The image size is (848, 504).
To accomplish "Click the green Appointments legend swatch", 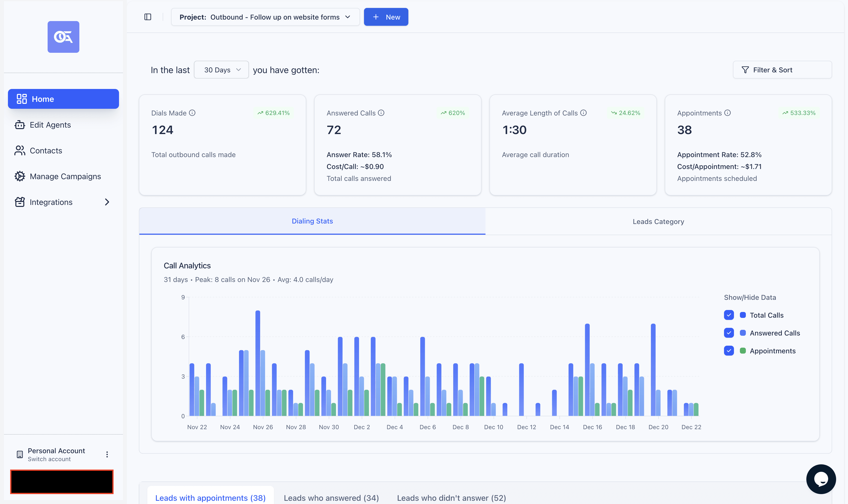I will point(743,350).
